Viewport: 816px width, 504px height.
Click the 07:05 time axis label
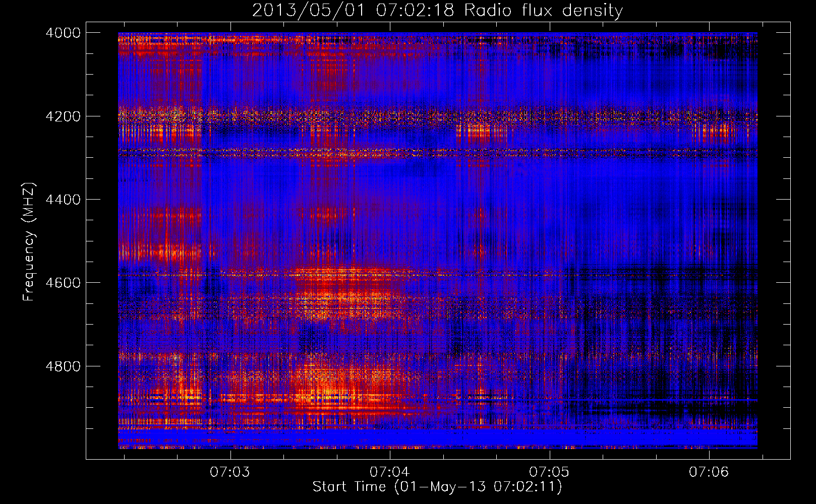click(549, 472)
